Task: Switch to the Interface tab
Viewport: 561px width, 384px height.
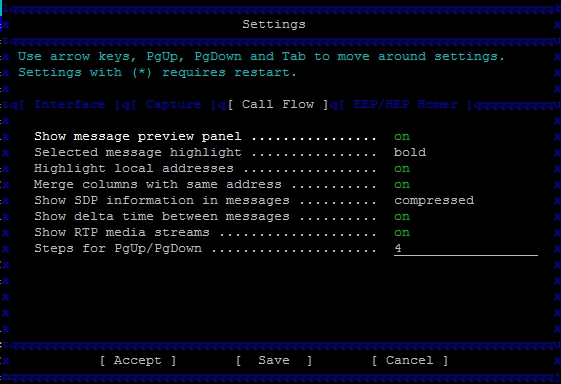Action: click(69, 104)
